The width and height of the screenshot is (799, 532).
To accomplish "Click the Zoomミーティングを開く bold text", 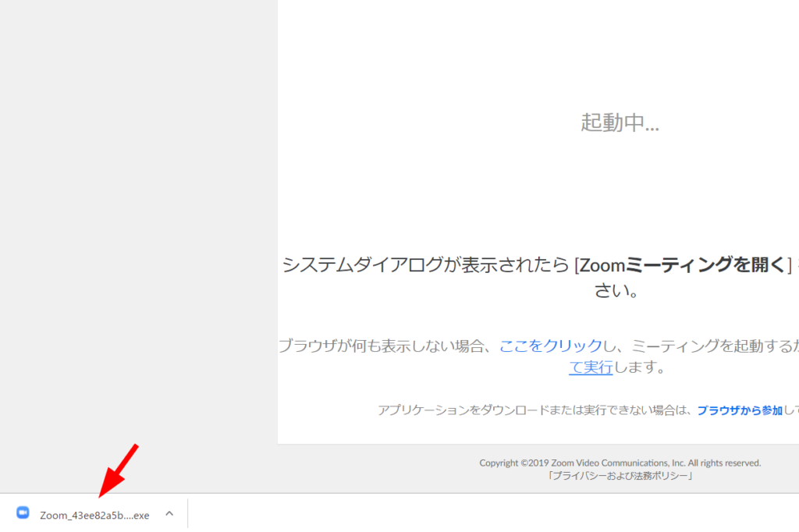I will (684, 265).
